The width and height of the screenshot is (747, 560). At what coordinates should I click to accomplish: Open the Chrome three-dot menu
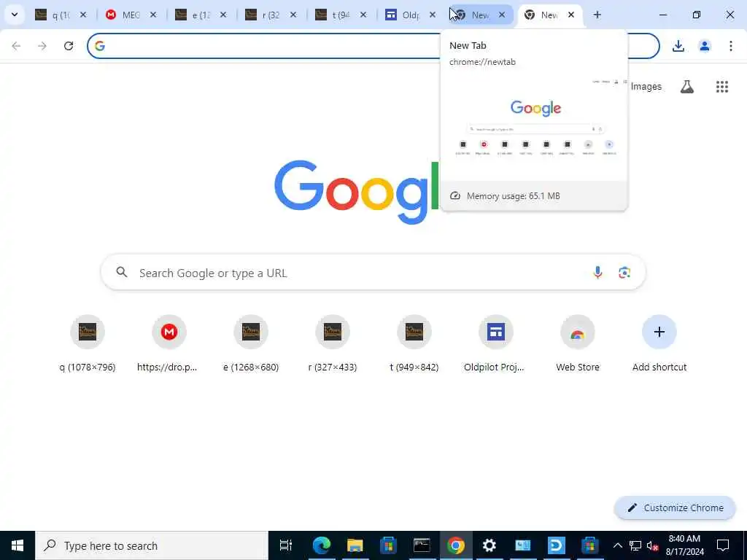pos(730,46)
